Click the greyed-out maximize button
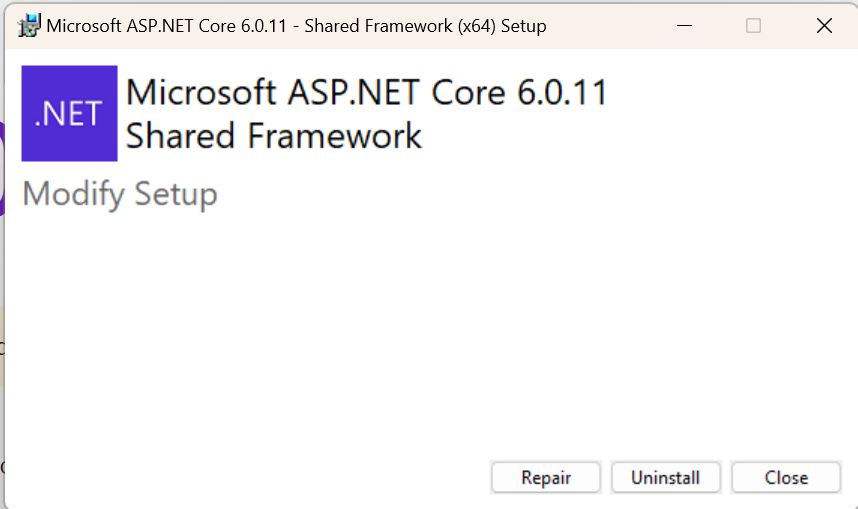The width and height of the screenshot is (858, 509). click(753, 26)
